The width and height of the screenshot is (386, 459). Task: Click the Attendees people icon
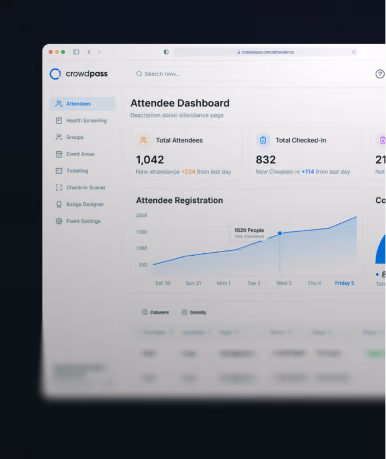59,104
